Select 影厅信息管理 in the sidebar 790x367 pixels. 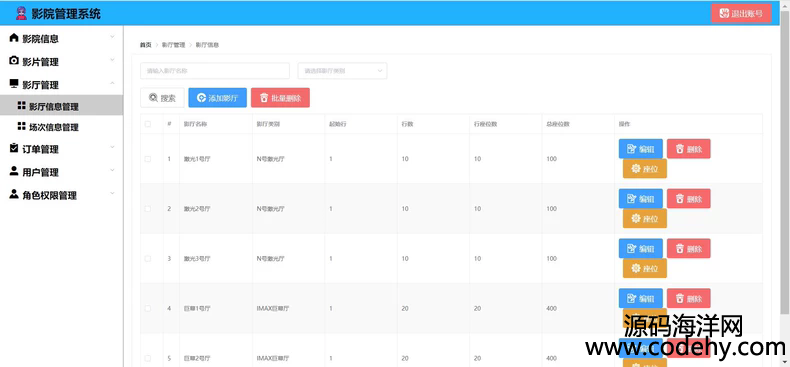(61, 106)
